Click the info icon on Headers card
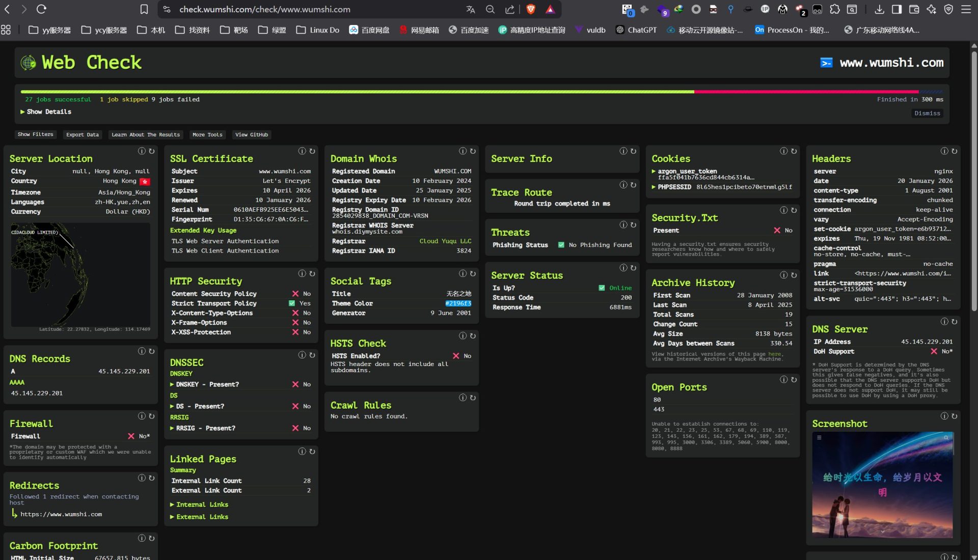This screenshot has width=978, height=560. [944, 151]
